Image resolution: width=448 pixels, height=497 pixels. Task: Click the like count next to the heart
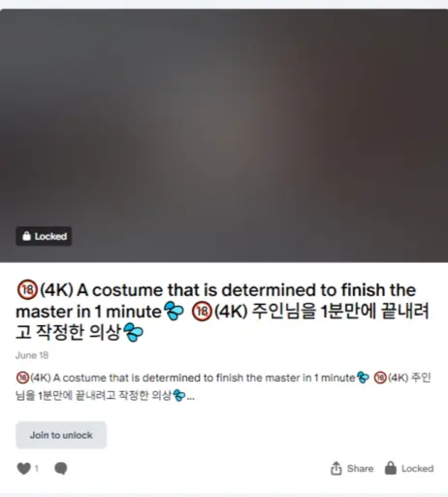point(37,468)
